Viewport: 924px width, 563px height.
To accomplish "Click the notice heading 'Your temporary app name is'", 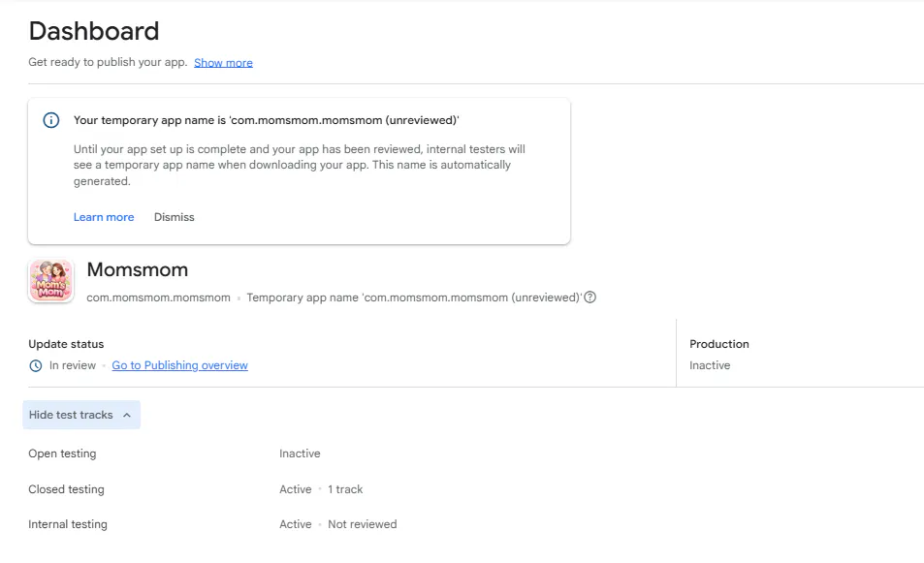I will [267, 120].
